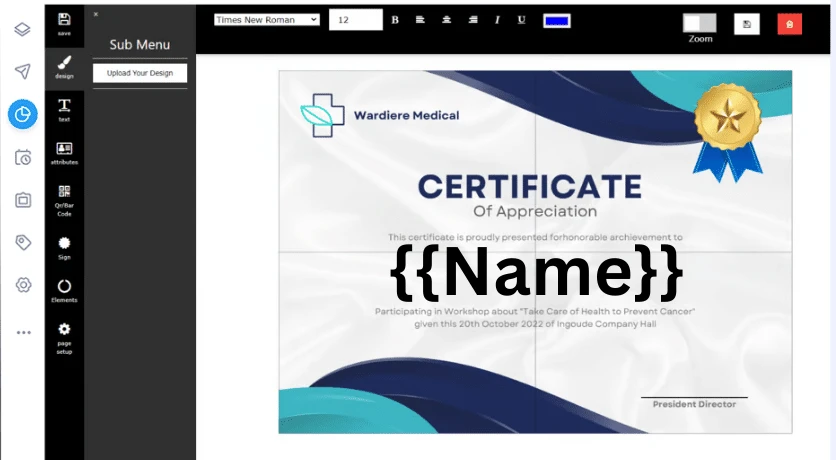Align text right

tap(473, 20)
